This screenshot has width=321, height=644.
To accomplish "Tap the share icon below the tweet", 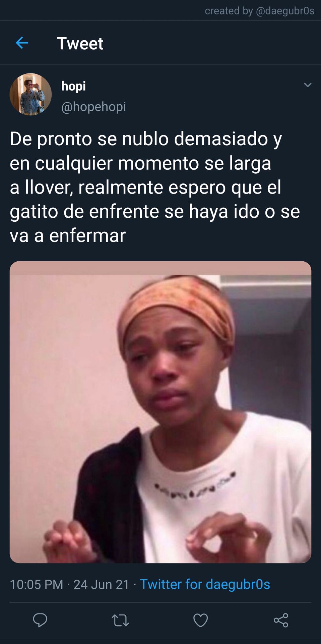I will click(281, 620).
